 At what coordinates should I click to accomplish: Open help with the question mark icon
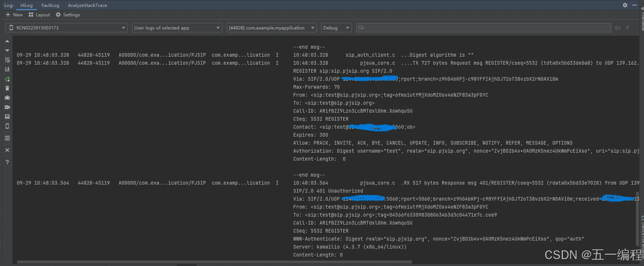(x=7, y=162)
